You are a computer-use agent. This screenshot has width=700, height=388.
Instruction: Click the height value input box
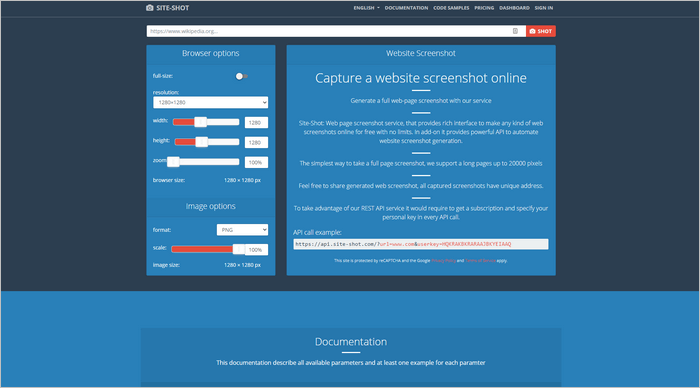pos(256,142)
